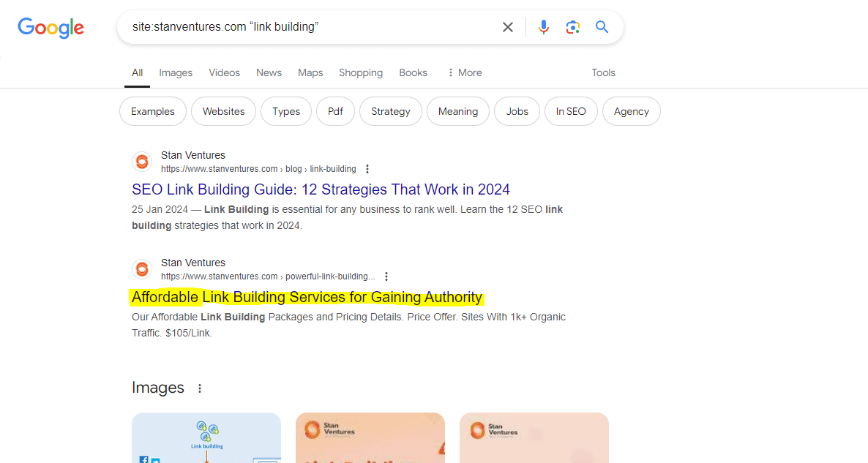Switch to the Images tab
The height and width of the screenshot is (463, 868).
[x=176, y=72]
